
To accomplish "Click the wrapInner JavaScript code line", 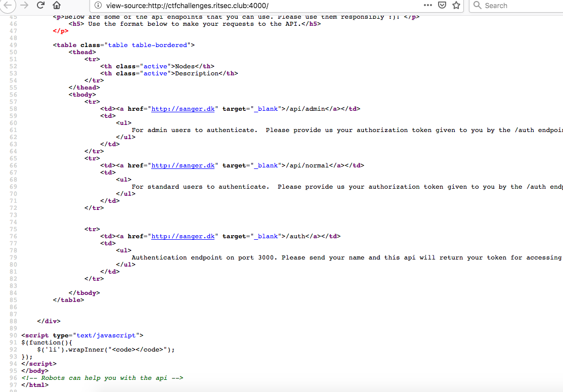I will point(106,350).
